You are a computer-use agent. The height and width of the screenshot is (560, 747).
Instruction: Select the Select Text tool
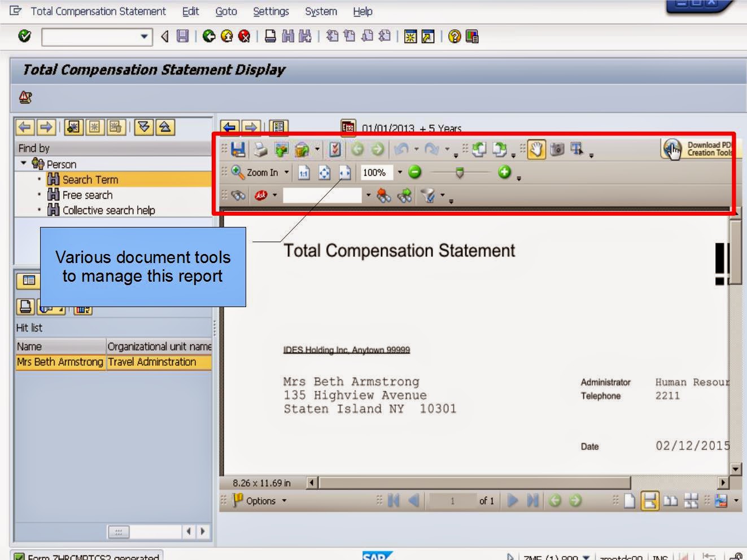[576, 149]
